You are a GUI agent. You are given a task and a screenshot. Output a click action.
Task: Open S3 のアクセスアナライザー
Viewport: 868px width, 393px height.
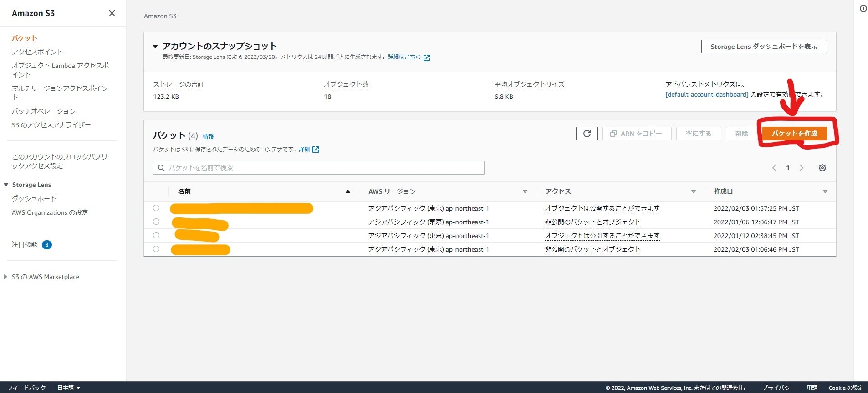[x=51, y=125]
